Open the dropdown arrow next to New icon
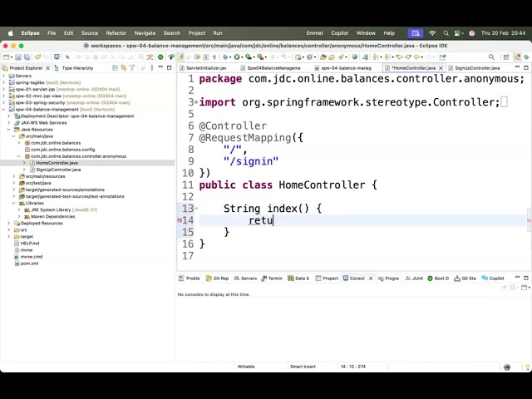This screenshot has height=399, width=532. pyautogui.click(x=11, y=57)
